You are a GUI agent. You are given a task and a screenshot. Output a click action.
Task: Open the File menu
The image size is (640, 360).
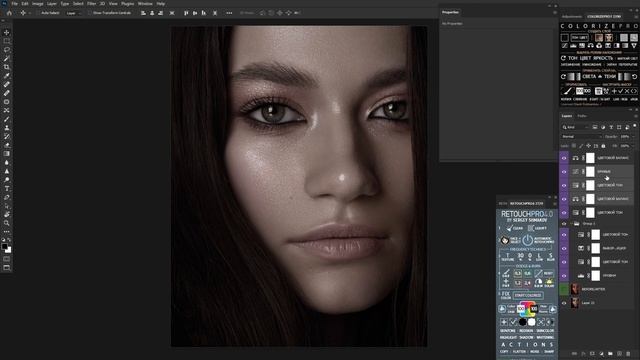(x=15, y=4)
